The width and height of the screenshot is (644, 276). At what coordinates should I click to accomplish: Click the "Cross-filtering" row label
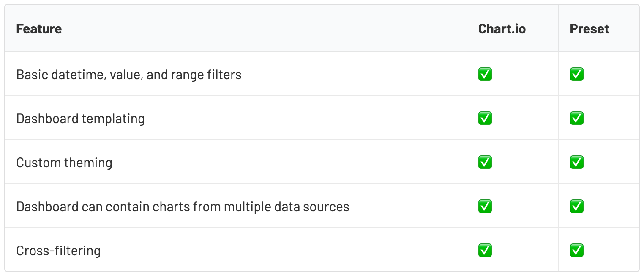58,251
